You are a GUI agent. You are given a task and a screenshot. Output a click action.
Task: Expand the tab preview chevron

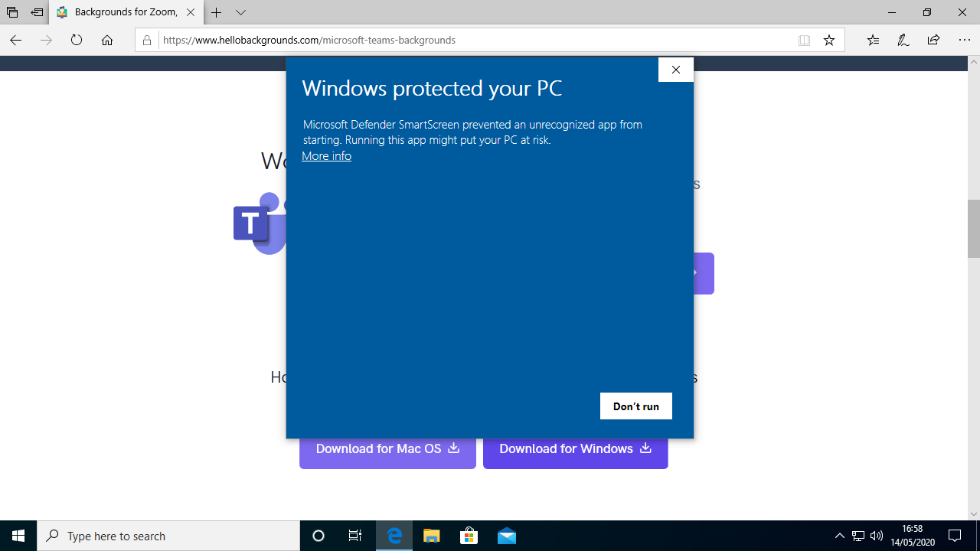point(240,12)
